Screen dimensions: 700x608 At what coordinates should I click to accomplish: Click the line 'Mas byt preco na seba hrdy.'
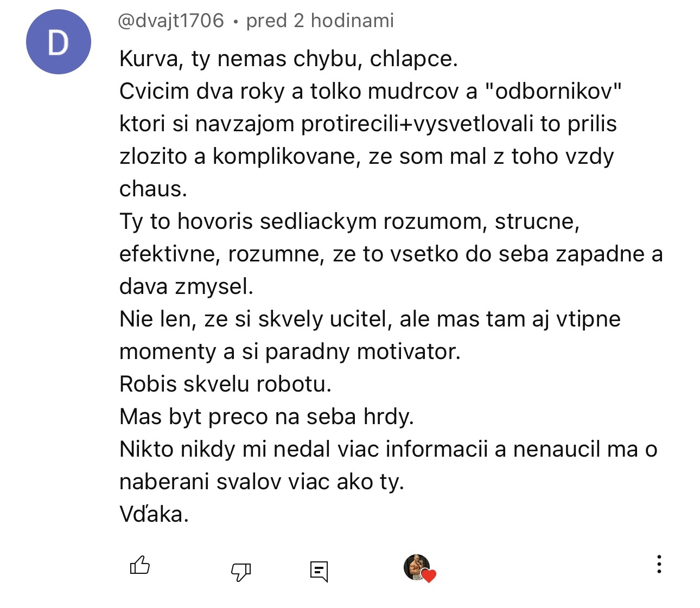(x=266, y=417)
